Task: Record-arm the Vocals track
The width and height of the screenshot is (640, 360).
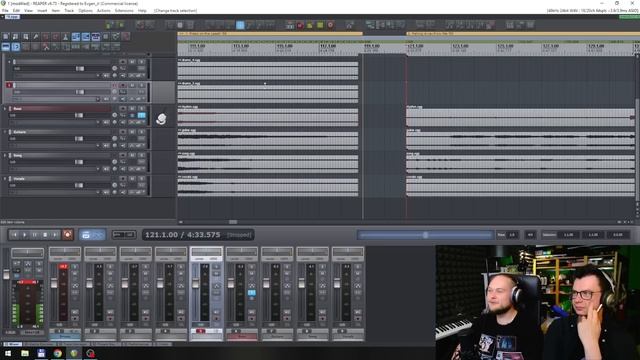Action: coord(122,179)
